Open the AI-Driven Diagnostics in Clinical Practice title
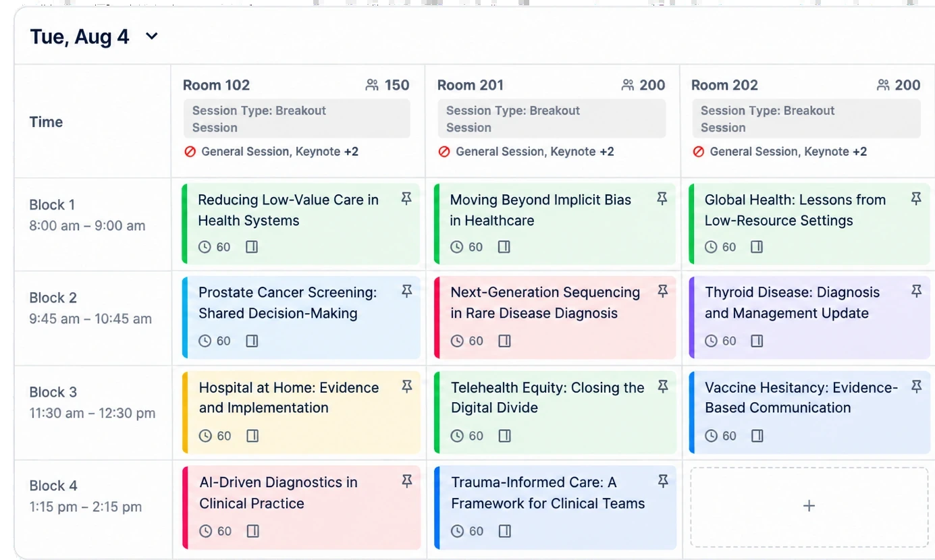 tap(278, 493)
